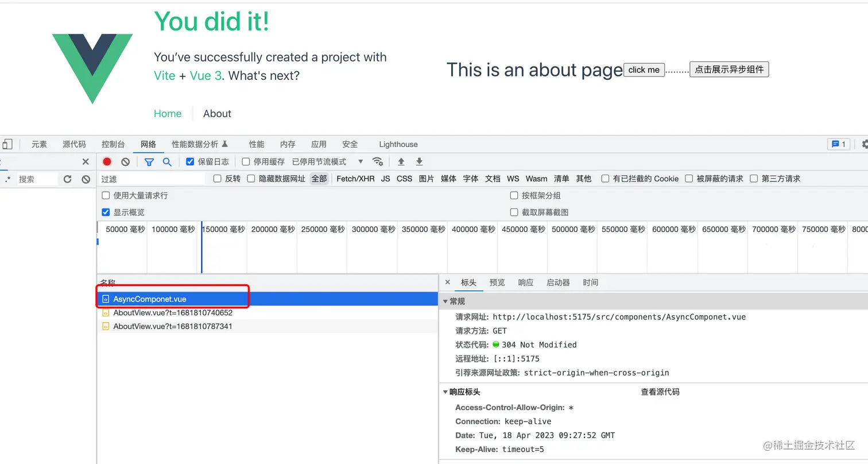
Task: Switch to the 元素 tab
Action: point(39,144)
